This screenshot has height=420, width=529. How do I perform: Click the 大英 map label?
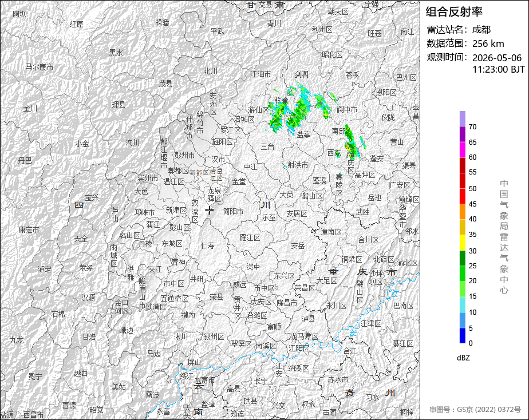pos(286,195)
